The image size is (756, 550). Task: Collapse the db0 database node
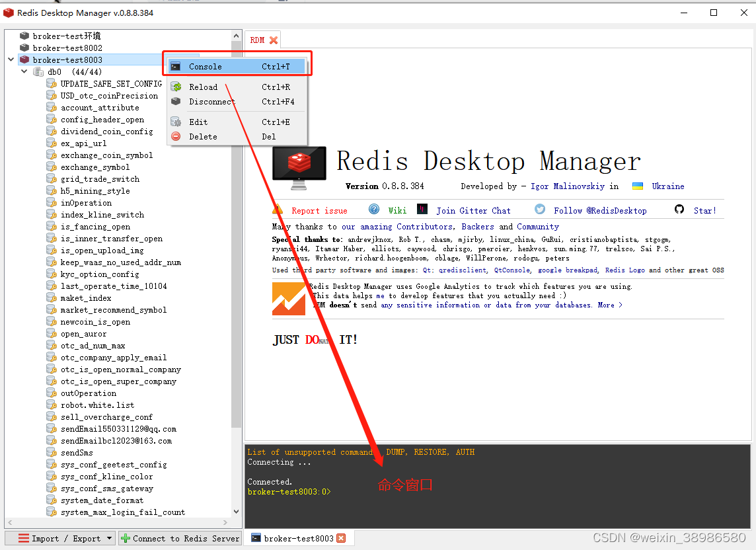tap(24, 71)
